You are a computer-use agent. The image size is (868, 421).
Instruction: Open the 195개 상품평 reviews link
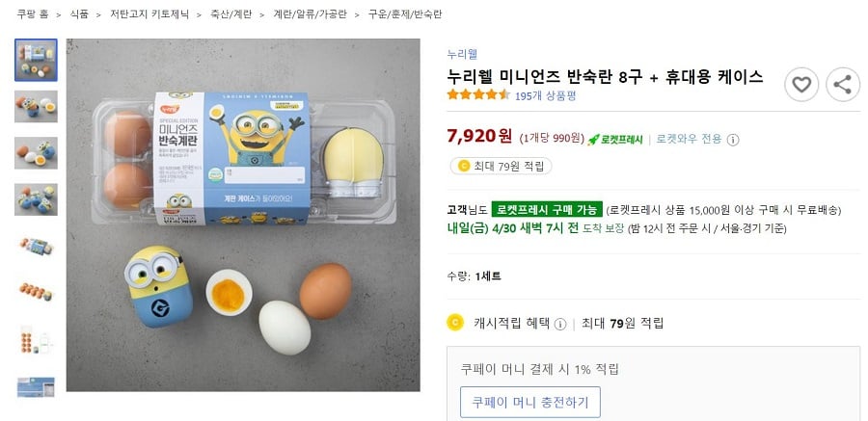click(x=545, y=95)
